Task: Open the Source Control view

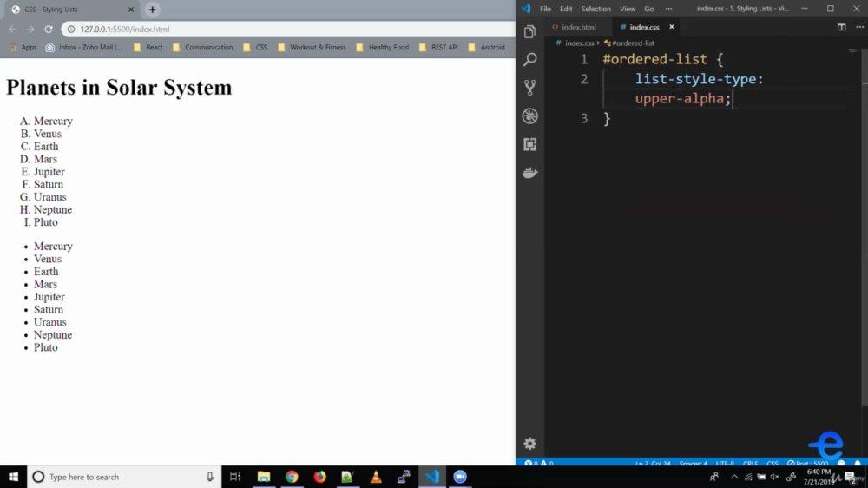Action: [529, 88]
